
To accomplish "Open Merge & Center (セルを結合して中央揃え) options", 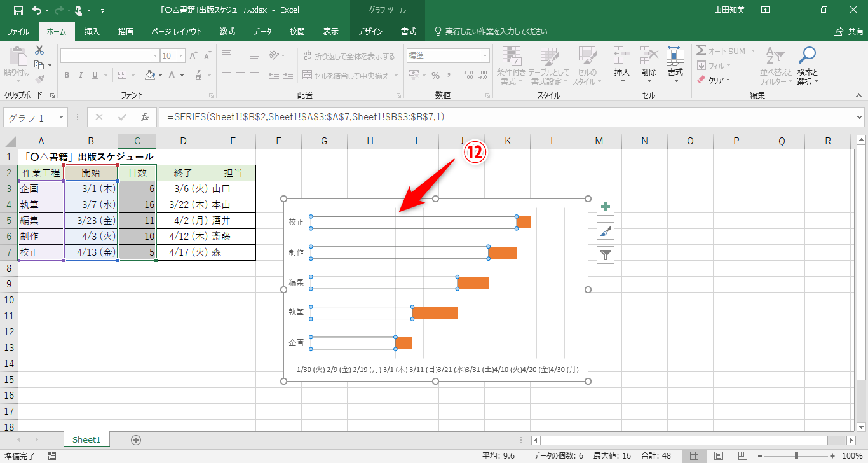I will coord(397,76).
